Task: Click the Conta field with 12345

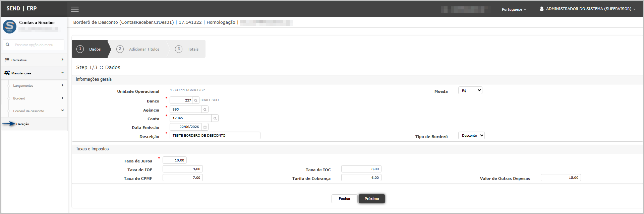Action: (190, 118)
